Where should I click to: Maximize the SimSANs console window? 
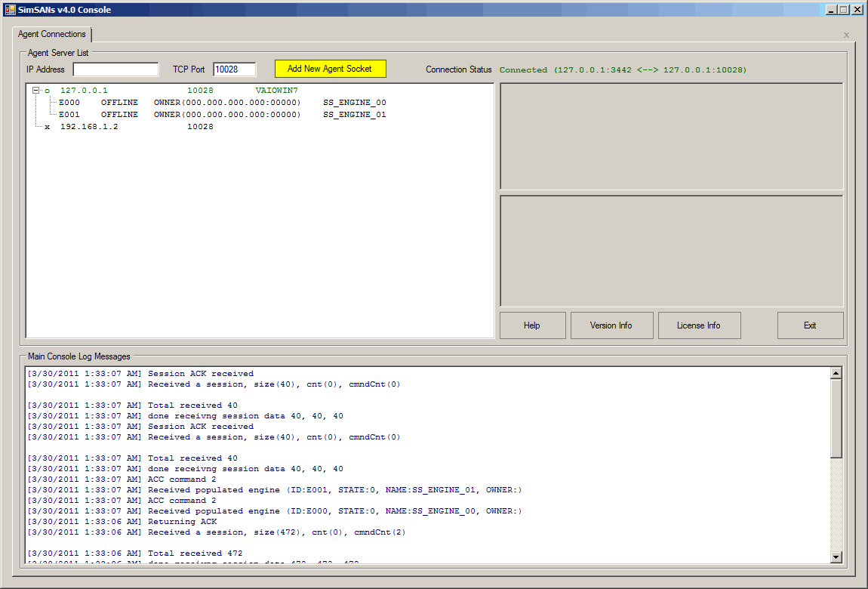(x=844, y=10)
